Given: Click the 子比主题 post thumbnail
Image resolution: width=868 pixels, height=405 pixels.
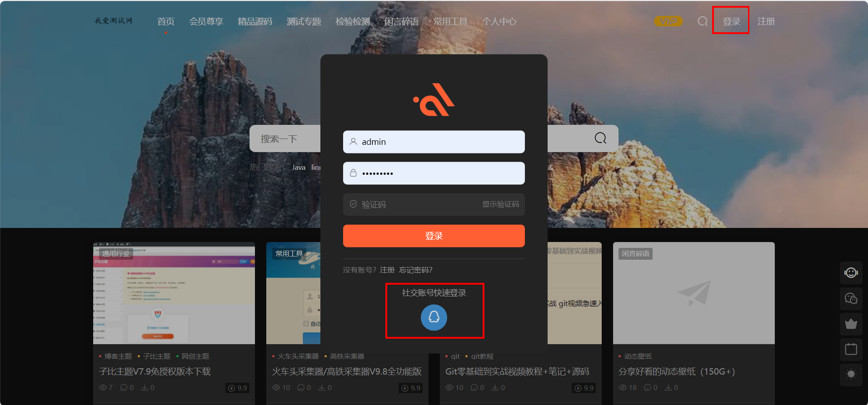Looking at the screenshot, I should pos(174,293).
